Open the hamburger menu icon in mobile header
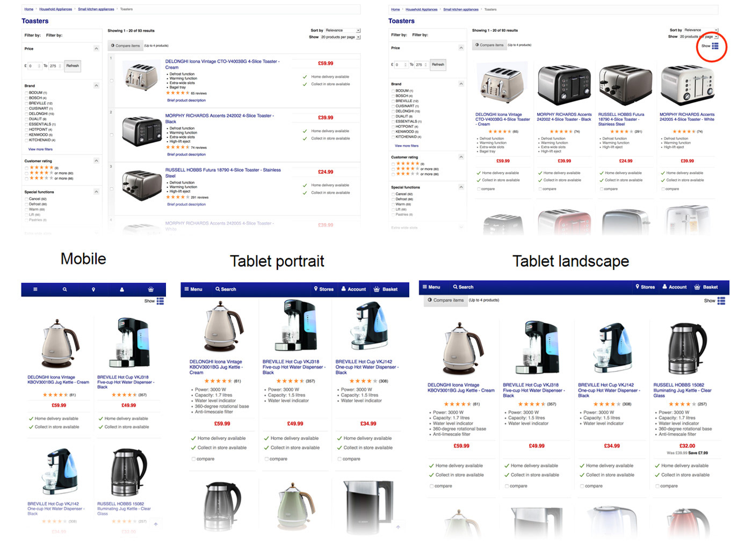 click(x=35, y=289)
